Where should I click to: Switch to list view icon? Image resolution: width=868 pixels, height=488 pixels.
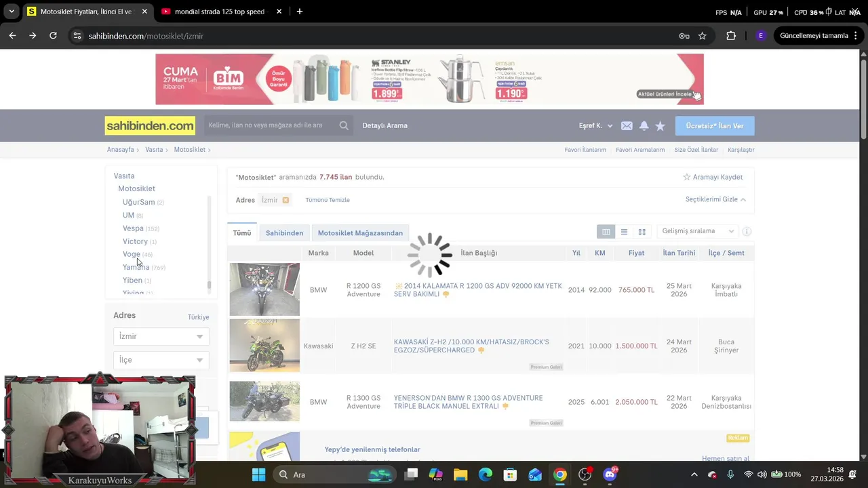pos(624,232)
